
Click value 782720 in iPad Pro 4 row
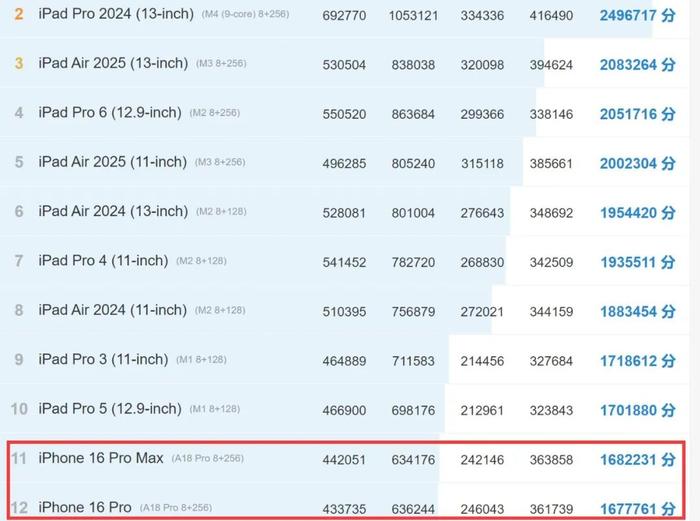point(413,263)
